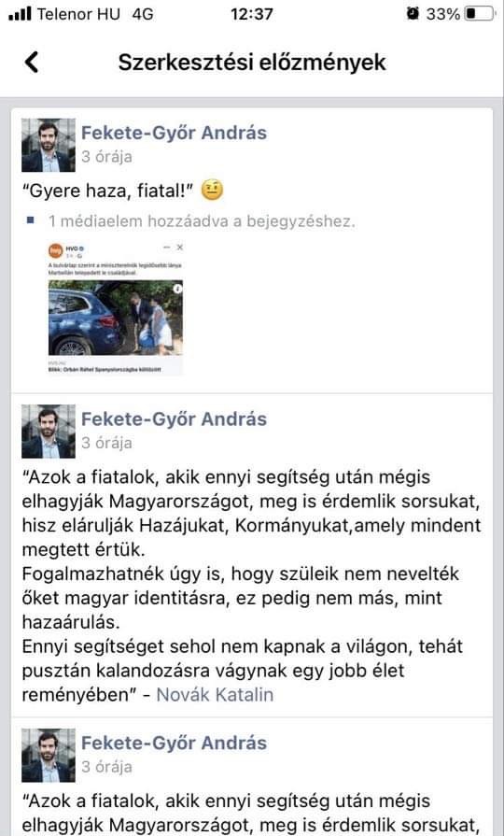
Task: Open Fekete-Győr András name in first entry
Action: 174,133
